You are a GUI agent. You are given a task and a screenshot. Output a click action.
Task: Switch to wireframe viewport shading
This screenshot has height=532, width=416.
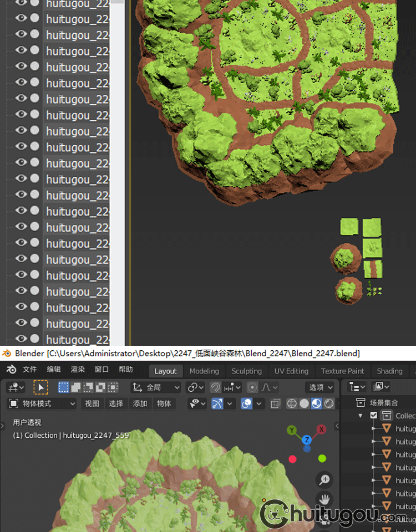pos(292,404)
